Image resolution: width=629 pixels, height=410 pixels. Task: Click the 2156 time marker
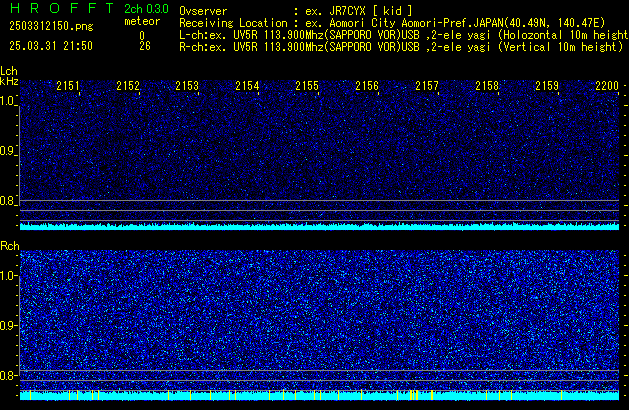point(367,86)
